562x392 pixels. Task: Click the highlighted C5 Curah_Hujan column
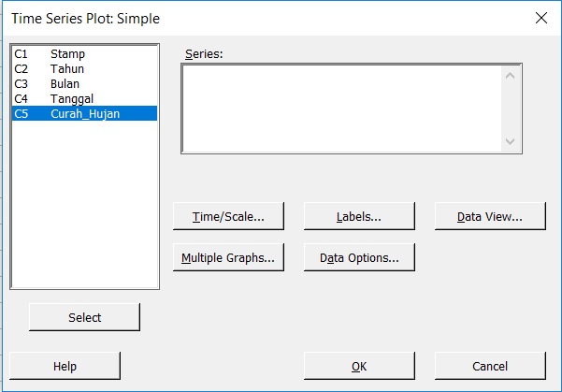point(84,113)
